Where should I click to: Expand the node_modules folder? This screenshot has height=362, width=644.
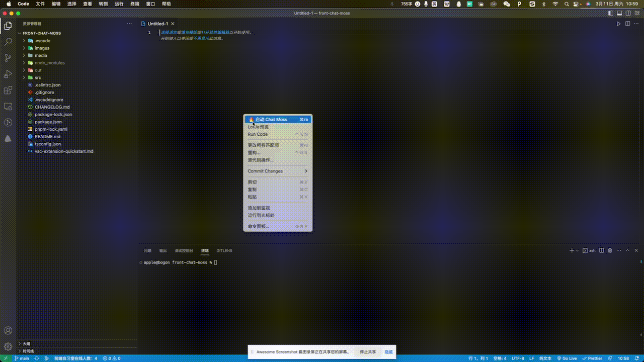click(49, 63)
